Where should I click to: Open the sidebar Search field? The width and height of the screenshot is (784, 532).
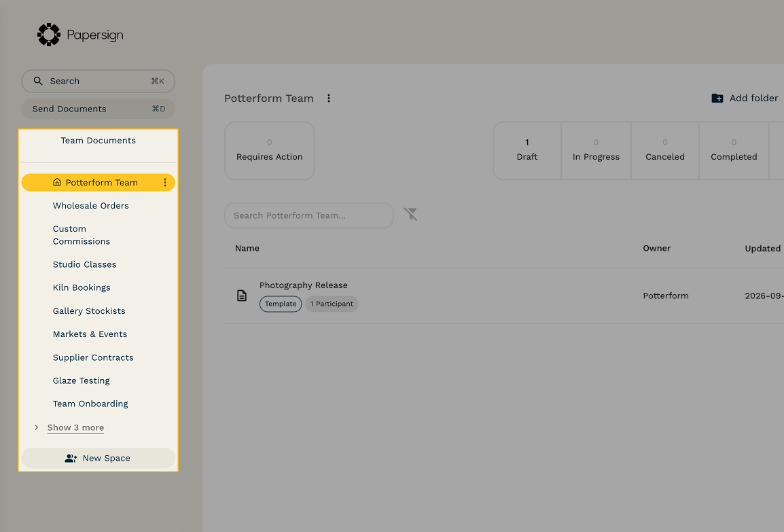pos(98,81)
